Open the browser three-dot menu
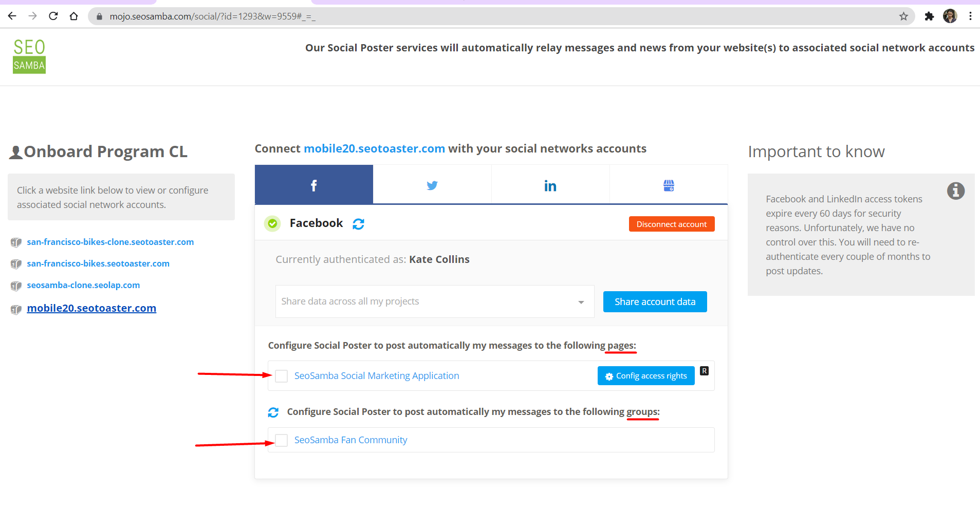The image size is (980, 511). tap(970, 16)
